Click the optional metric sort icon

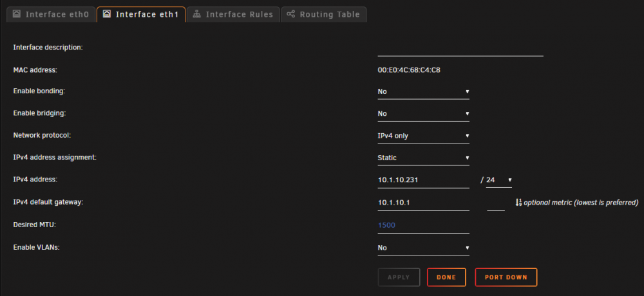[x=518, y=203]
